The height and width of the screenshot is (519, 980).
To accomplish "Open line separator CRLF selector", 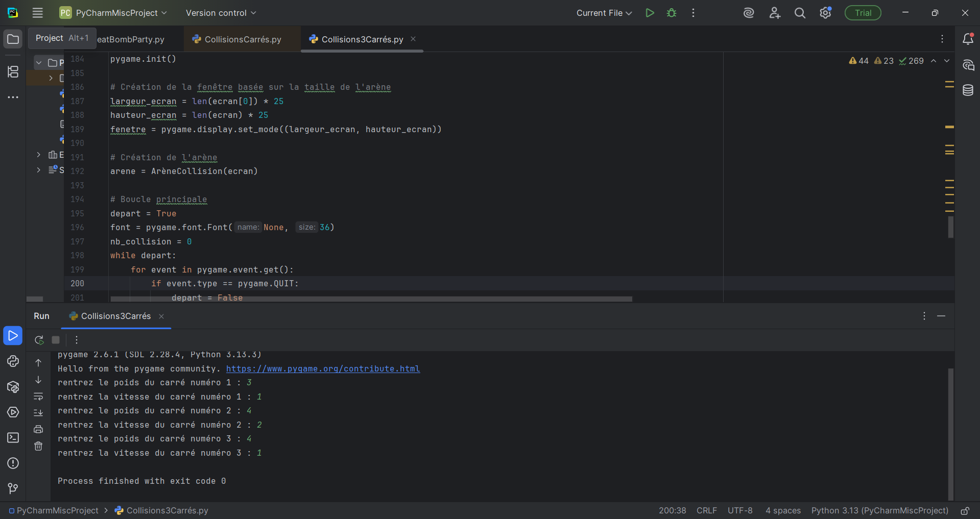I will [x=706, y=510].
